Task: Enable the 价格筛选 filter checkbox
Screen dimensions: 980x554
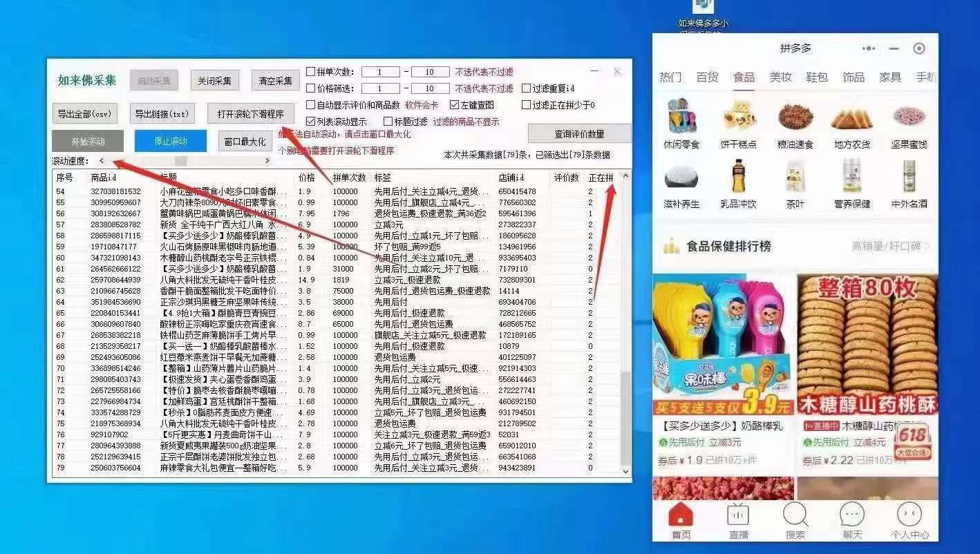Action: pos(311,88)
